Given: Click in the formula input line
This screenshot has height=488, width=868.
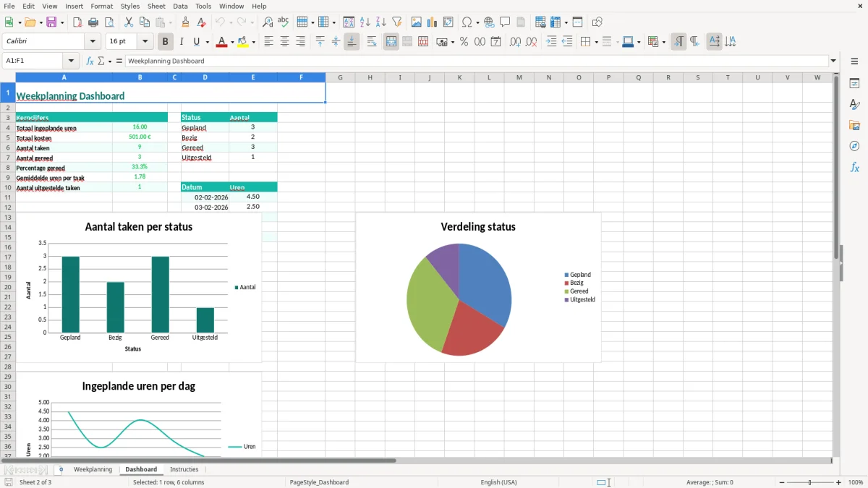Looking at the screenshot, I should click(x=476, y=61).
